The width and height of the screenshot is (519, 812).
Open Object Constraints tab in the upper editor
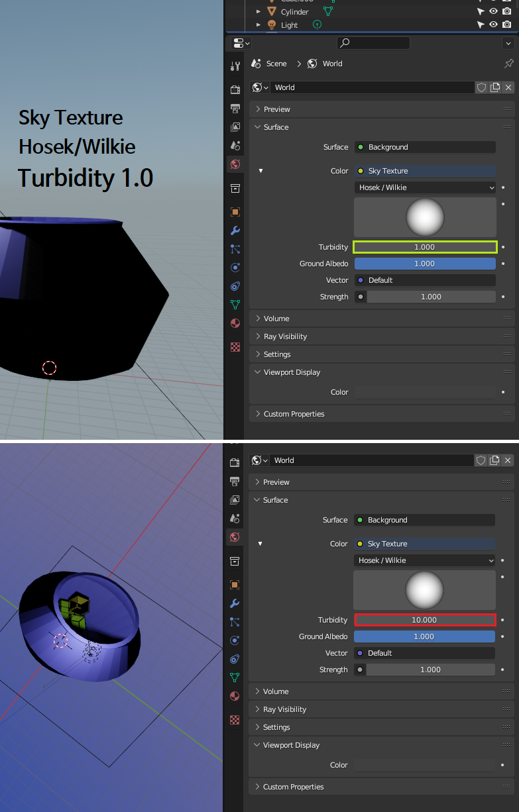click(235, 286)
